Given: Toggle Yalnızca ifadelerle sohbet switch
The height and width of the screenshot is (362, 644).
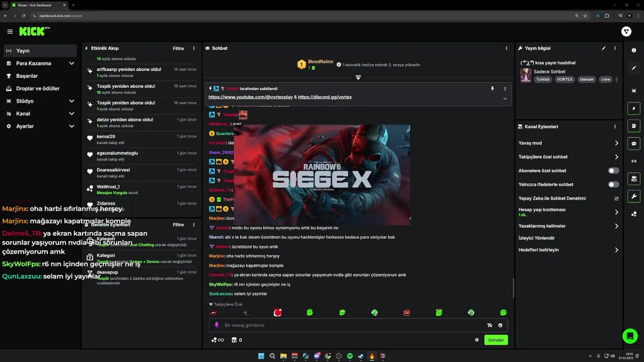Looking at the screenshot, I should tap(614, 185).
